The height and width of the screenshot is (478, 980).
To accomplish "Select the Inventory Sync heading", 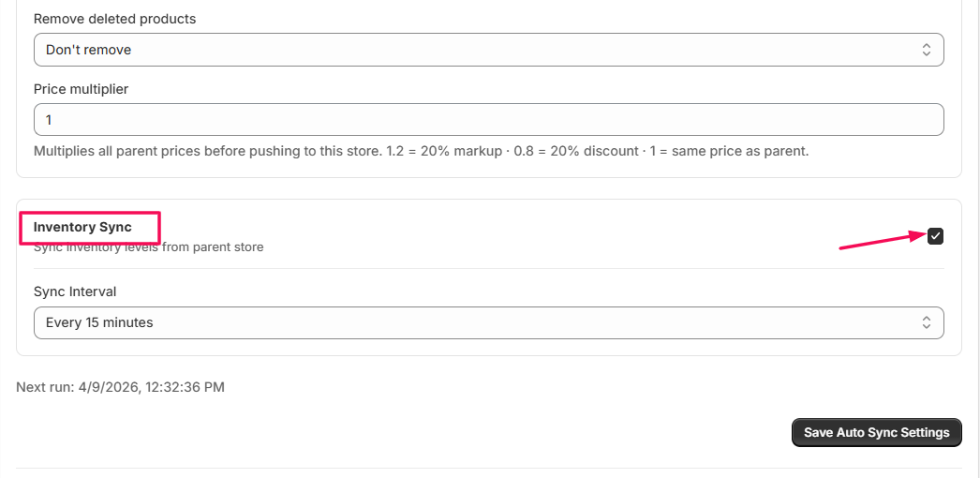I will click(82, 227).
